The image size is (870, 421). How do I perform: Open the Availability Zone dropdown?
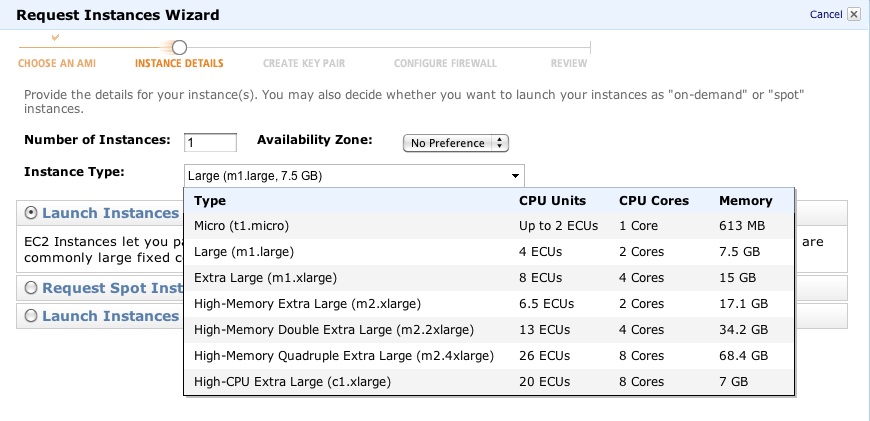point(455,143)
